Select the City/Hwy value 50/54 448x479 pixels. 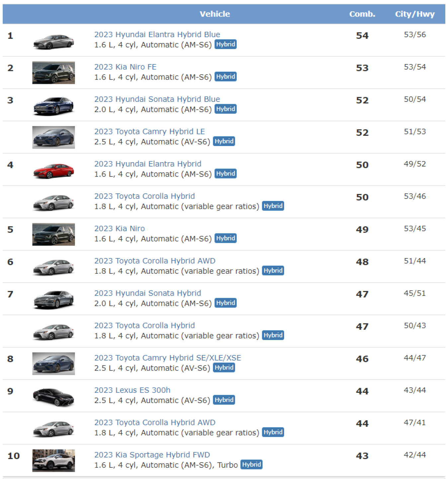pos(415,100)
